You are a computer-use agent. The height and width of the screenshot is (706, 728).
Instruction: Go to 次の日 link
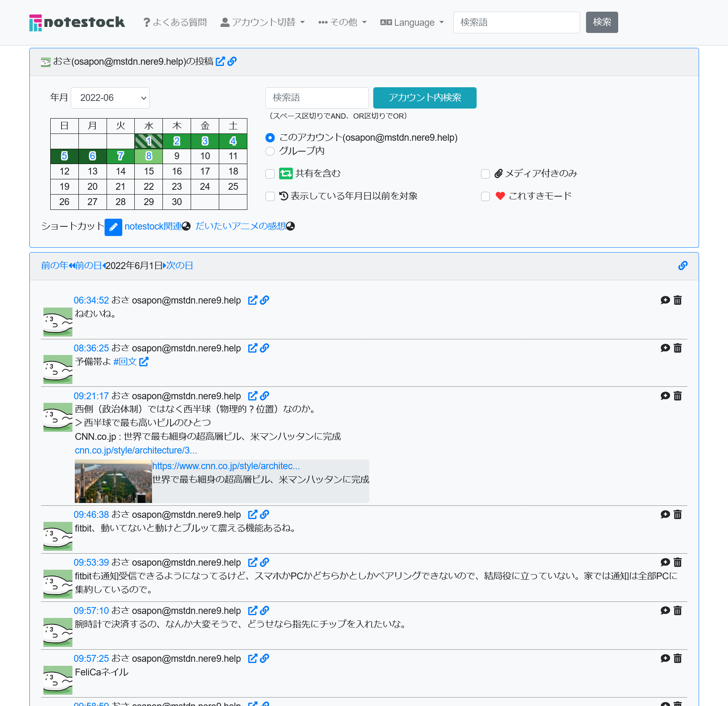pyautogui.click(x=179, y=266)
